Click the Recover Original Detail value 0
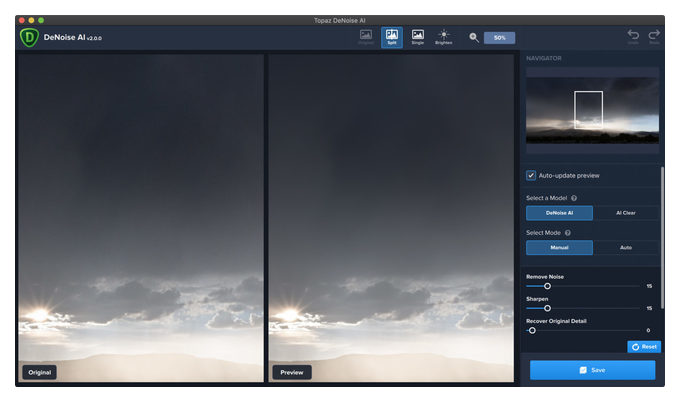680x402 pixels. click(648, 330)
